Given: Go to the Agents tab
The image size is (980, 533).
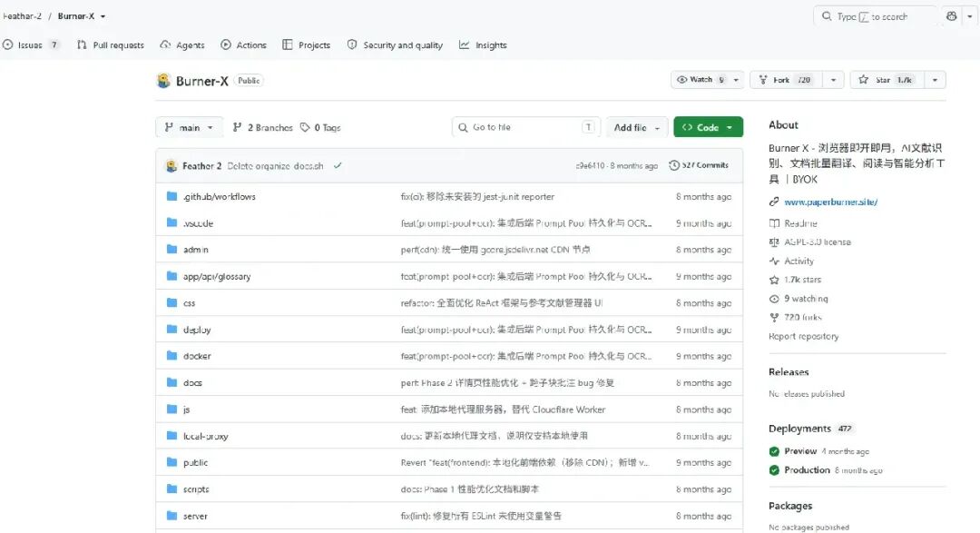Looking at the screenshot, I should click(x=182, y=45).
